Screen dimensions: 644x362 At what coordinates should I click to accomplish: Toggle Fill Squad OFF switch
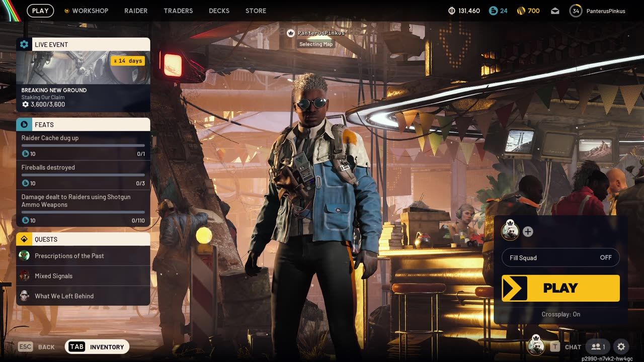point(560,257)
